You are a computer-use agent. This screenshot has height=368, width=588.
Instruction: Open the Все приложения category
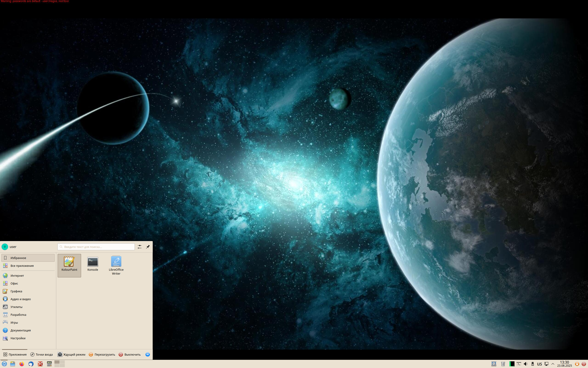pos(28,265)
